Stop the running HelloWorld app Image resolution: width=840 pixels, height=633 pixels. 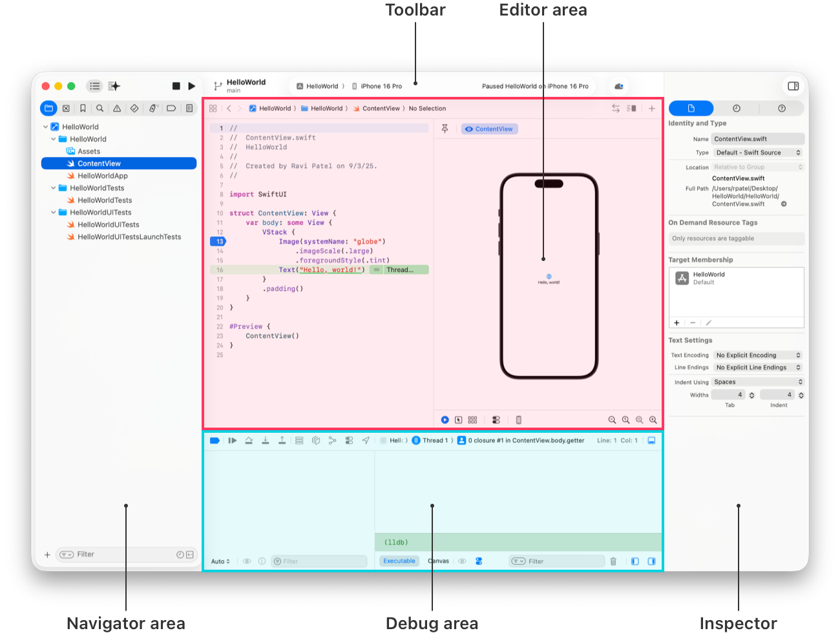[x=176, y=86]
